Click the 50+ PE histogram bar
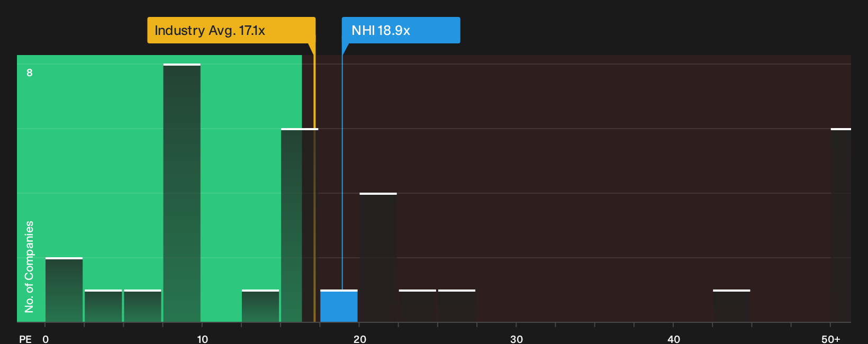The height and width of the screenshot is (344, 868). (x=841, y=225)
